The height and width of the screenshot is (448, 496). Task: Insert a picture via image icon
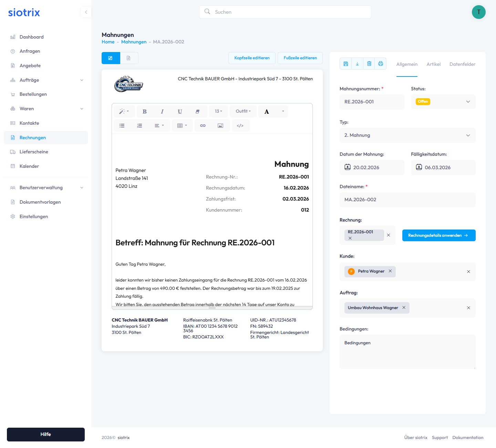point(220,126)
